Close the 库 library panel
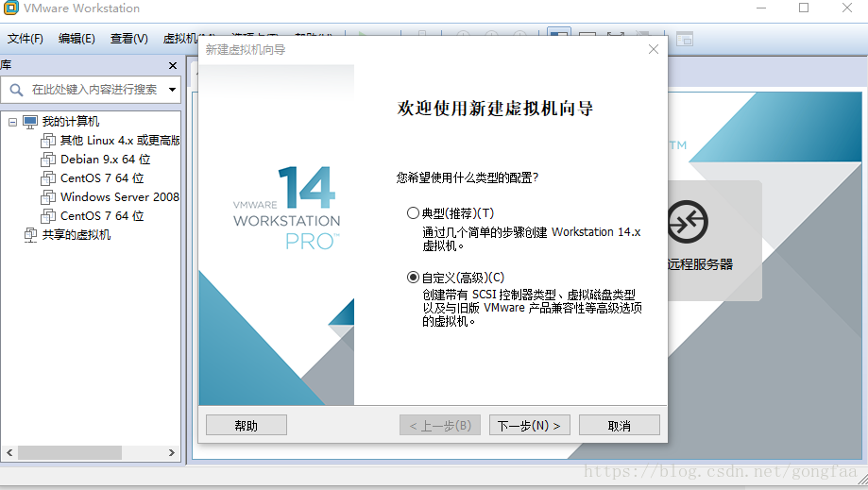Image resolution: width=868 pixels, height=490 pixels. (x=173, y=66)
